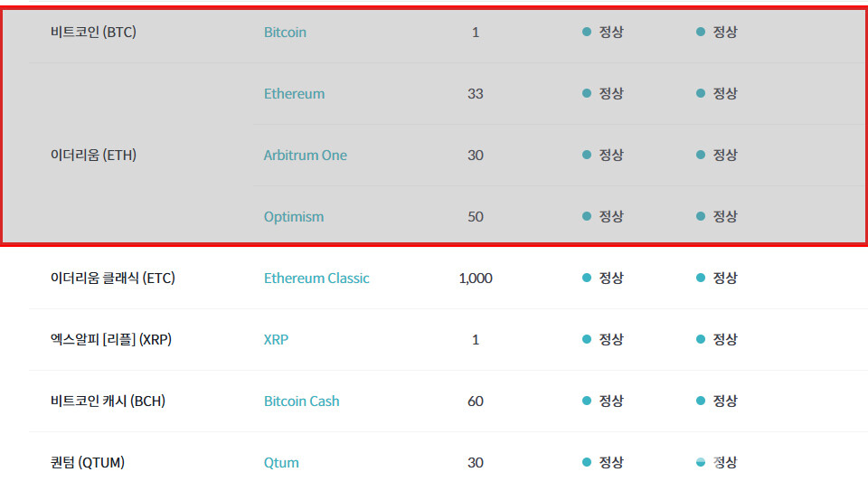Click the Ethereum Classic network link

coord(316,279)
